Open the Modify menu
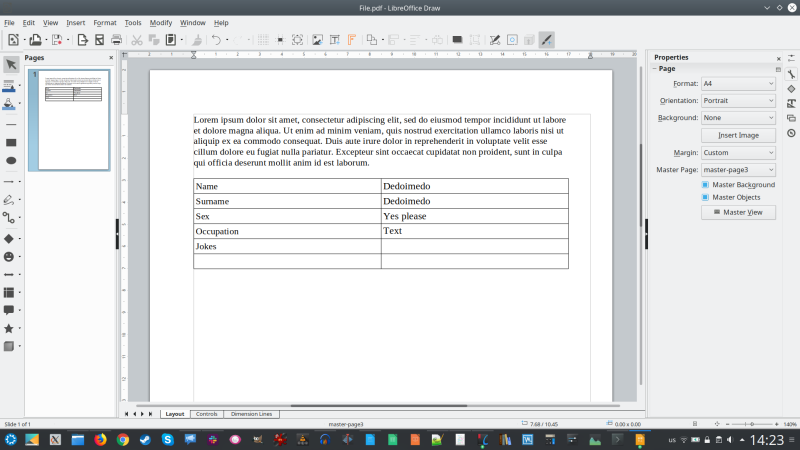800x450 pixels. tap(161, 22)
